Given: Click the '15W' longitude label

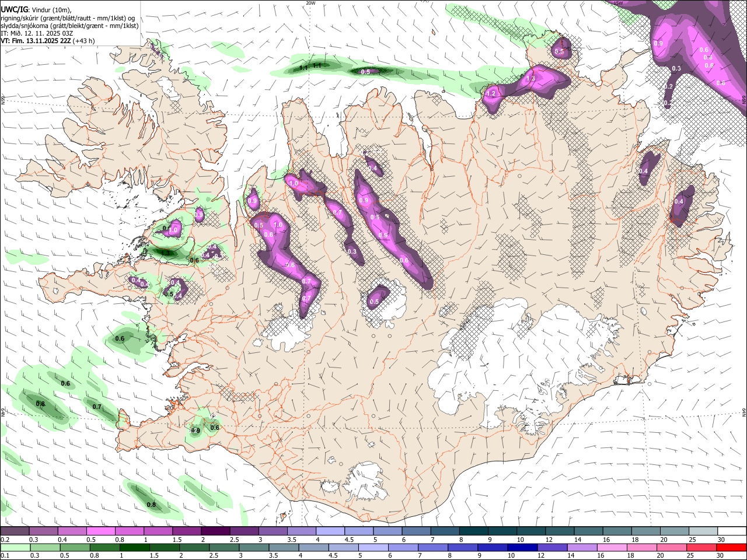Looking at the screenshot, I should pos(619,3).
